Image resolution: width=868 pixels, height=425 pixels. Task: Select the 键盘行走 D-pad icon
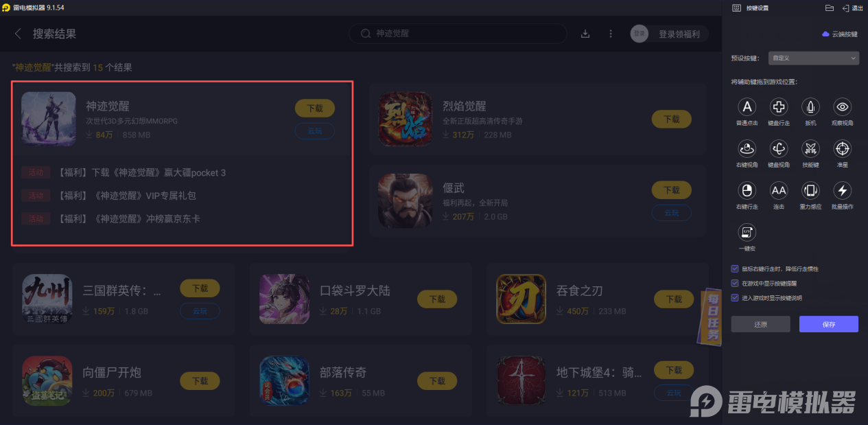click(x=779, y=106)
